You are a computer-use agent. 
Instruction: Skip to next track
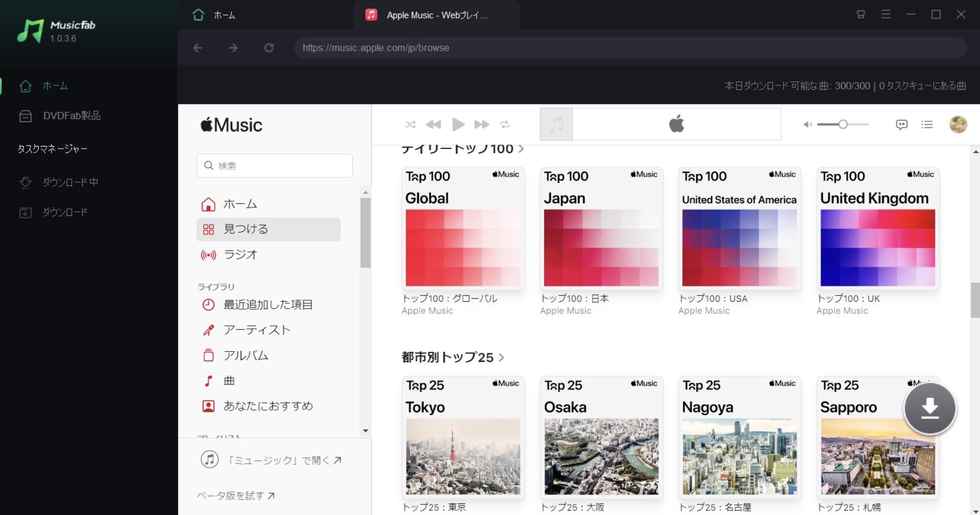coord(481,124)
